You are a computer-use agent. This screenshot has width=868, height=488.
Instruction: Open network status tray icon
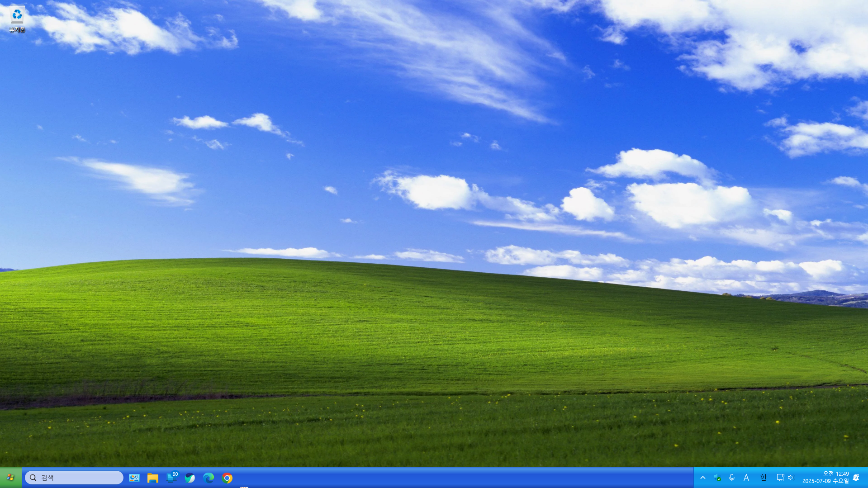[780, 478]
